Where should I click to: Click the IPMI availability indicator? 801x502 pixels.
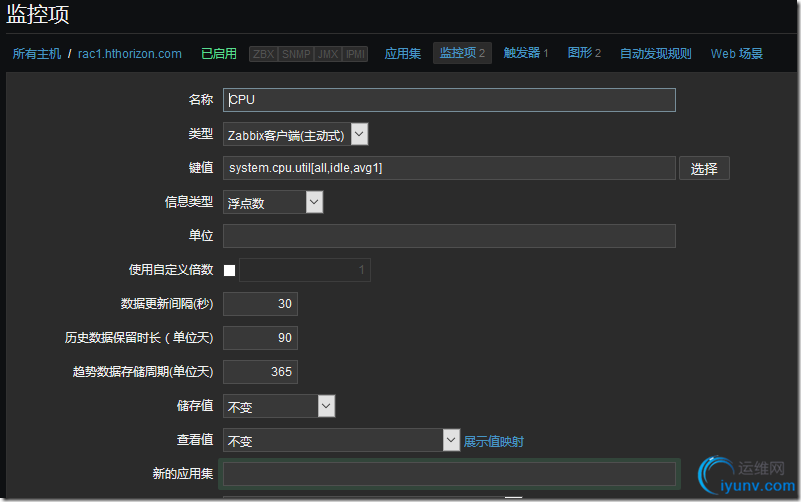355,54
